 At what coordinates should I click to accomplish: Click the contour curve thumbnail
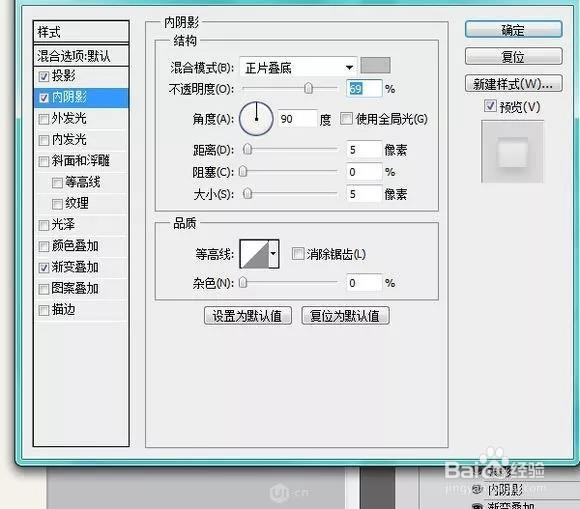coord(254,254)
